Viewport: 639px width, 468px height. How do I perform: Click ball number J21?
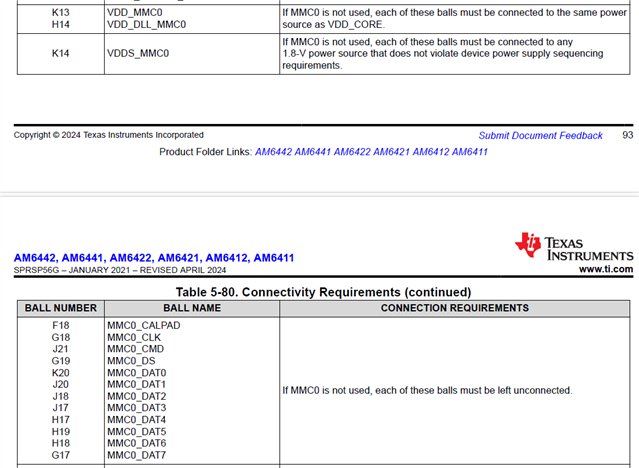[x=60, y=349]
